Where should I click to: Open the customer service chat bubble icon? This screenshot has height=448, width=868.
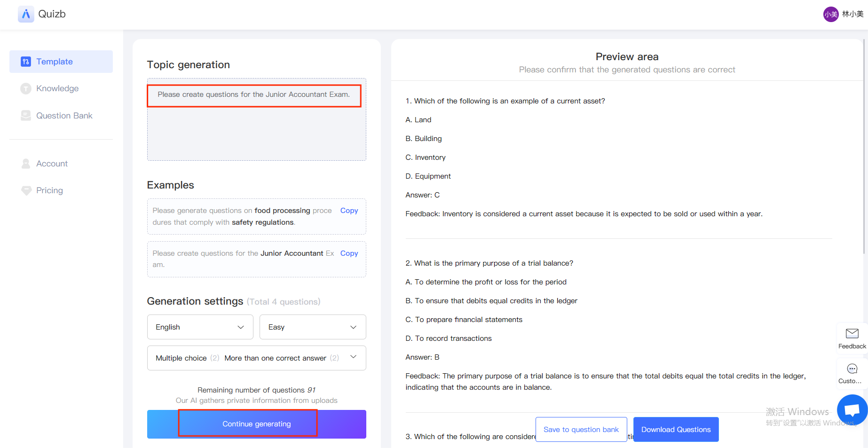[852, 369]
